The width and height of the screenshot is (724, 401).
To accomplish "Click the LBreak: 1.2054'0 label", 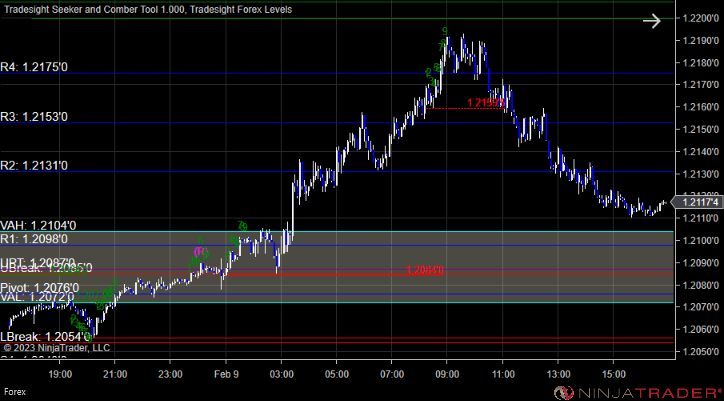I will (45, 336).
